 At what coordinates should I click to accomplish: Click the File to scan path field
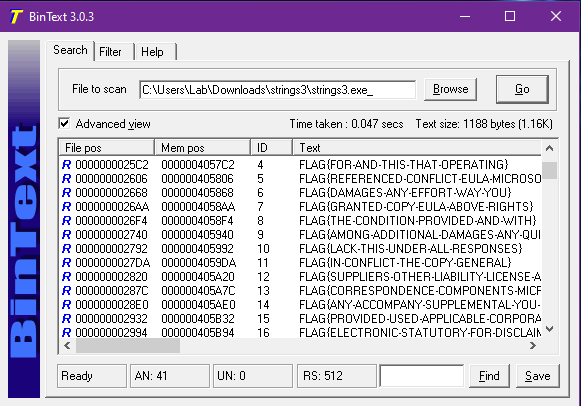click(277, 90)
